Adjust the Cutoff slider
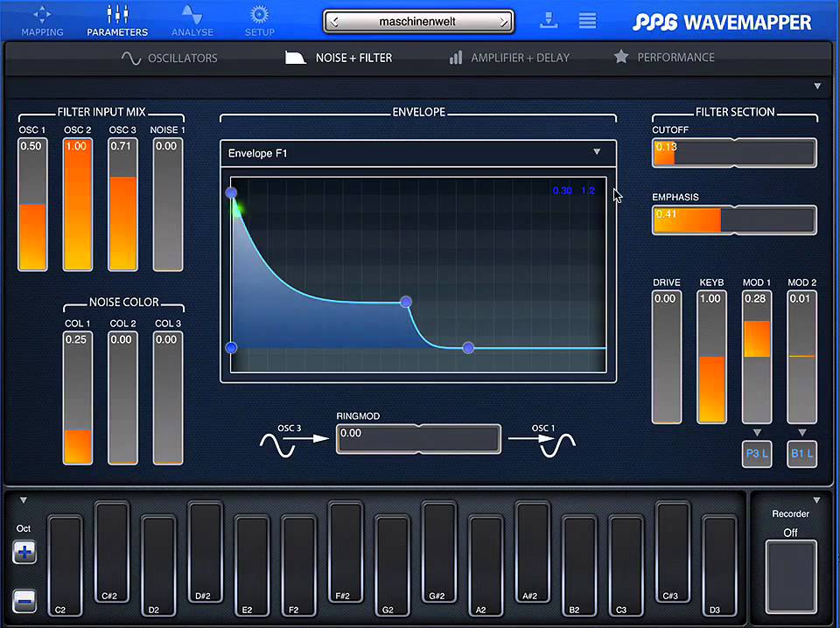Image resolution: width=840 pixels, height=628 pixels. 734,152
